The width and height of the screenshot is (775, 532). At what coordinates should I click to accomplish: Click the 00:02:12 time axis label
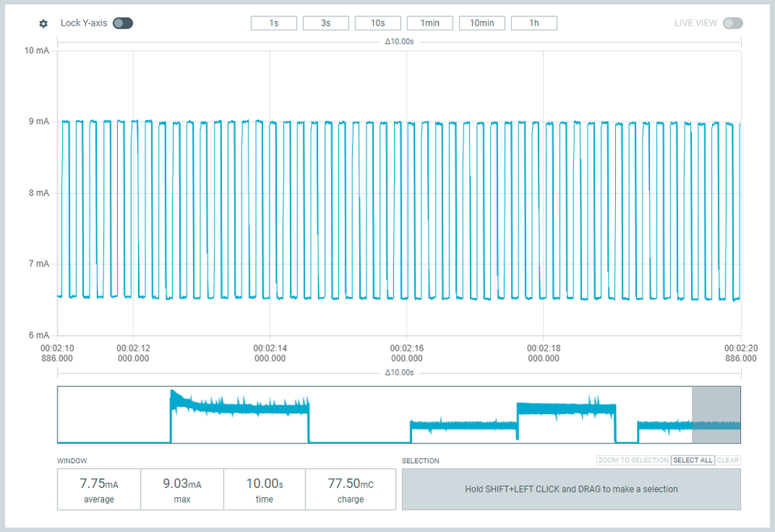(x=133, y=353)
